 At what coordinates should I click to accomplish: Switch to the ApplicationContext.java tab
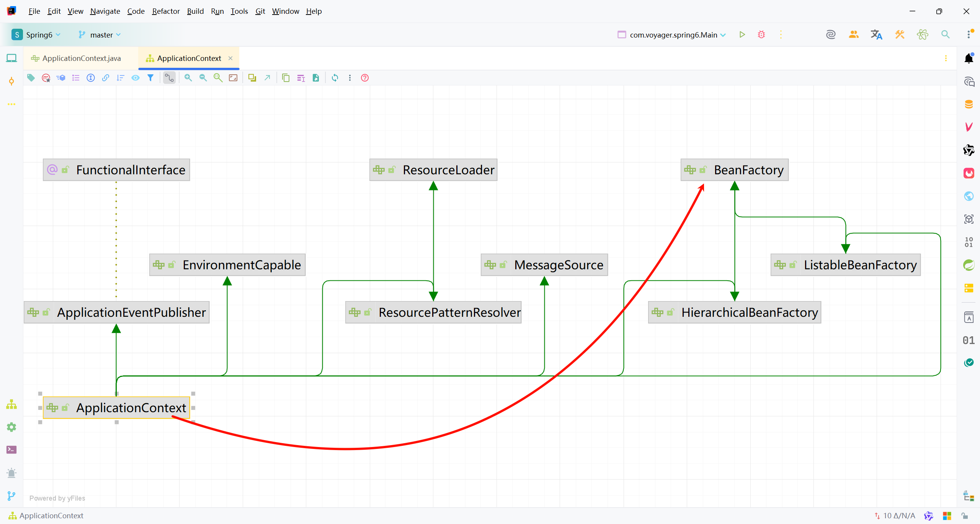click(81, 58)
